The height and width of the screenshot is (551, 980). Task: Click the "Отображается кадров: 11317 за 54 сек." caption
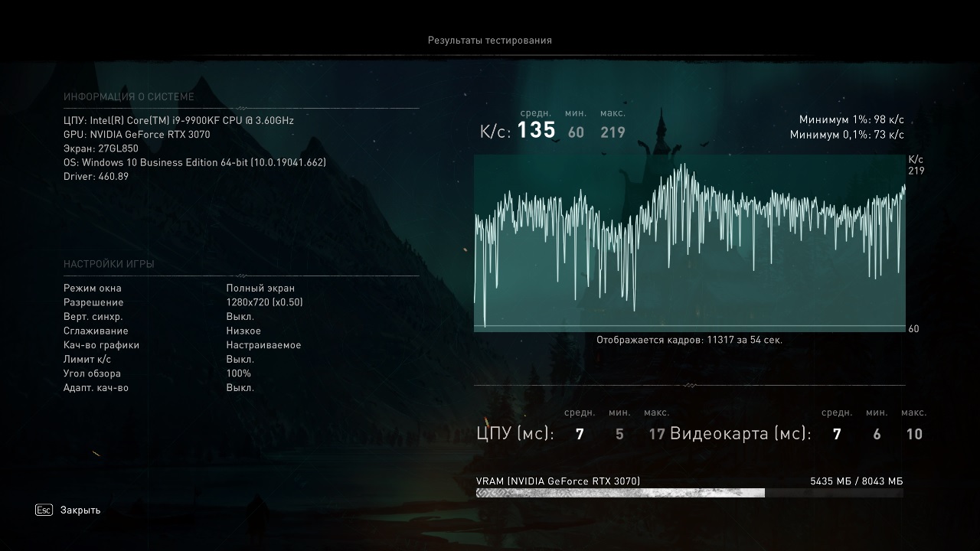[690, 340]
